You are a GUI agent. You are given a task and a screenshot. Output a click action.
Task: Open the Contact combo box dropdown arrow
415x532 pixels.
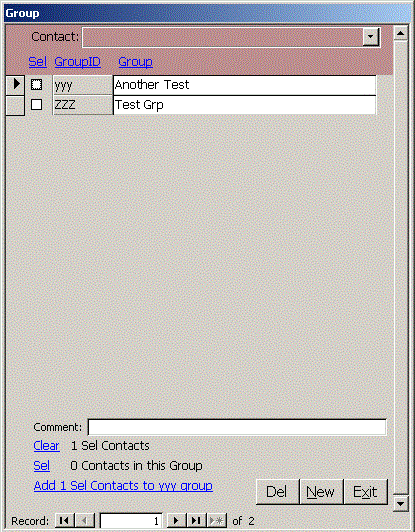click(x=371, y=37)
